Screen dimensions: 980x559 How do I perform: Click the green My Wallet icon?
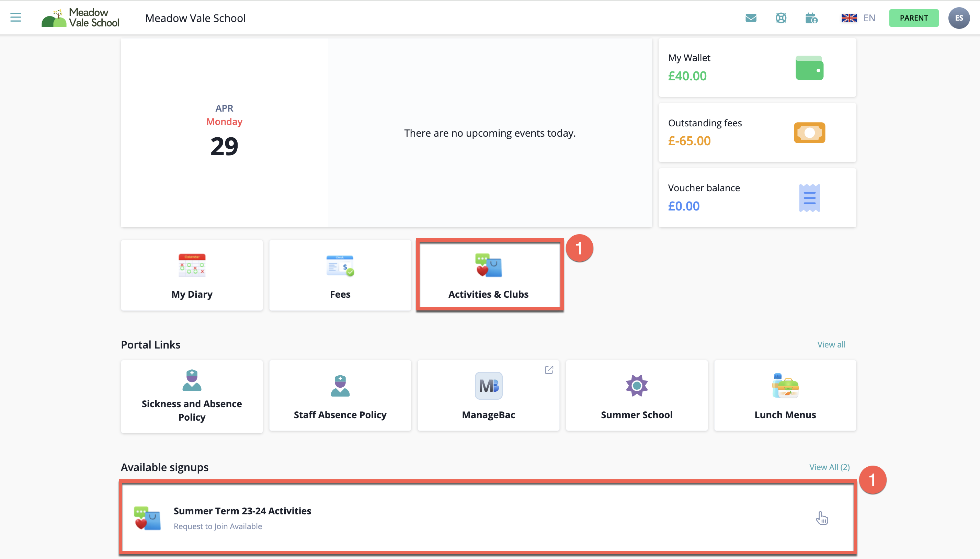(x=809, y=68)
